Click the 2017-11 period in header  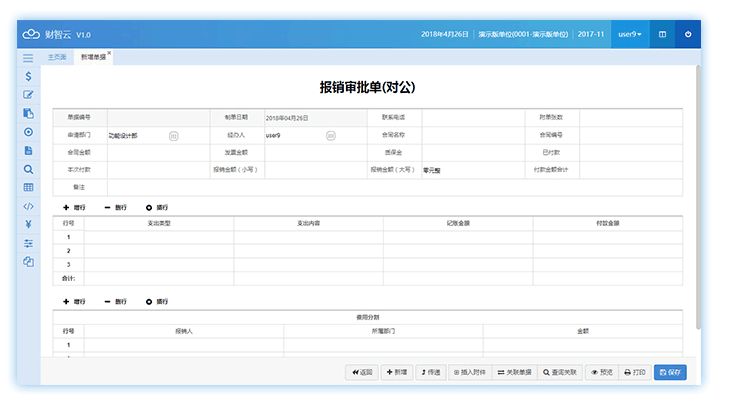(591, 34)
